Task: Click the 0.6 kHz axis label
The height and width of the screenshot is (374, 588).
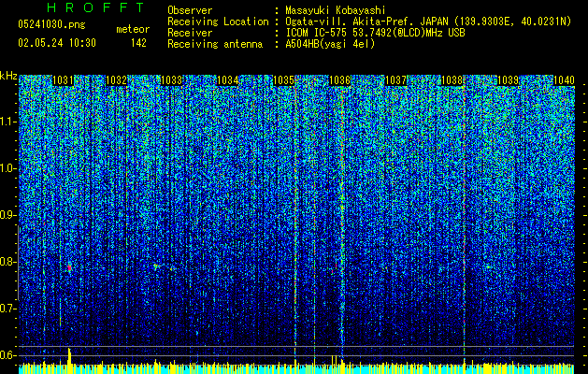Action: pyautogui.click(x=8, y=355)
